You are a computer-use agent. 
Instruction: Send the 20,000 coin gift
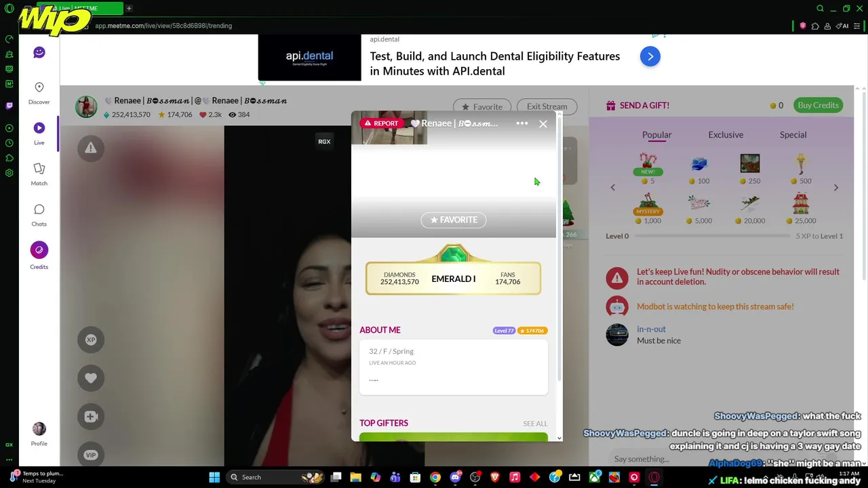[x=750, y=208]
